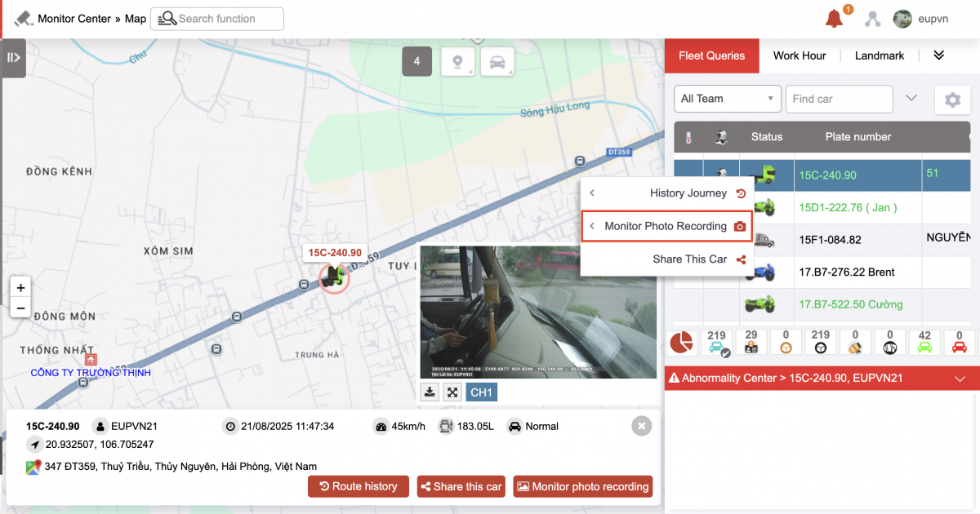The image size is (980, 514).
Task: Select the 15C-240.90 truck marker on map
Action: [333, 277]
